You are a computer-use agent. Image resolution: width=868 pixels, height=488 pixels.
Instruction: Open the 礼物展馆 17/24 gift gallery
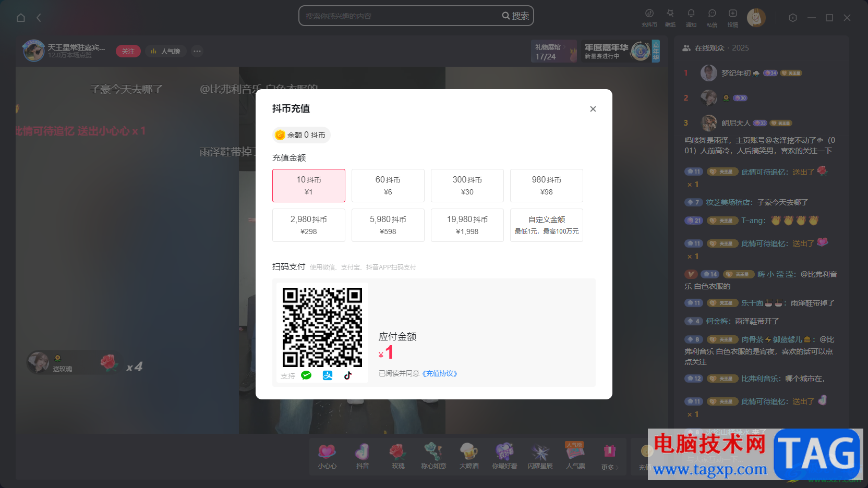click(554, 51)
